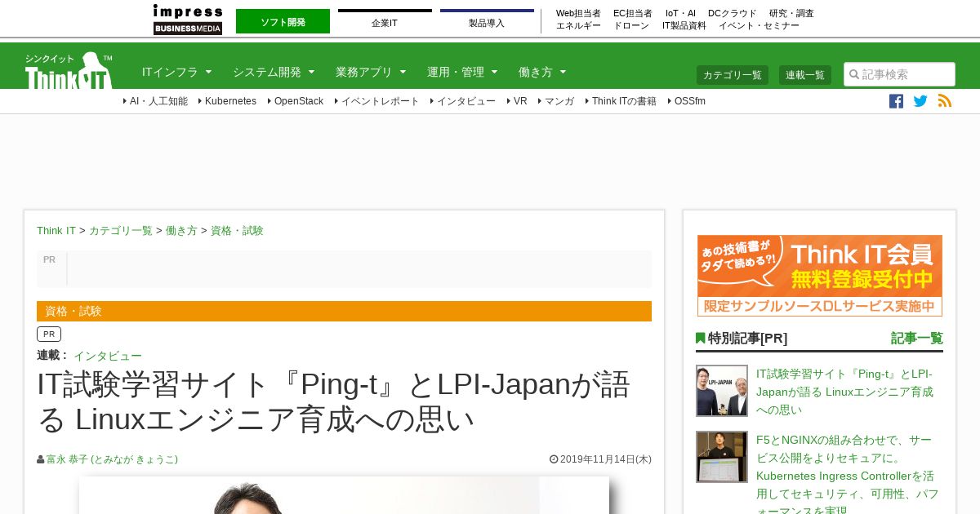Click the search magnifier icon
The height and width of the screenshot is (514, 980).
click(854, 74)
